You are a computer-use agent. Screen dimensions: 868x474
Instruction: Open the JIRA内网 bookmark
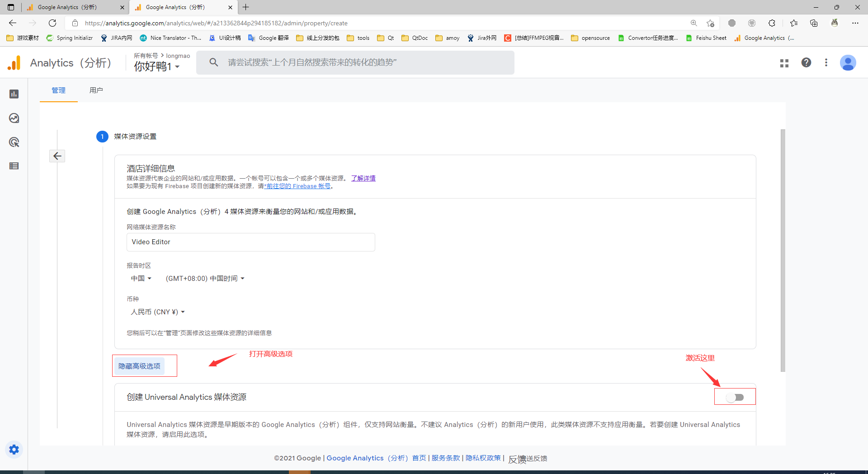[x=117, y=38]
